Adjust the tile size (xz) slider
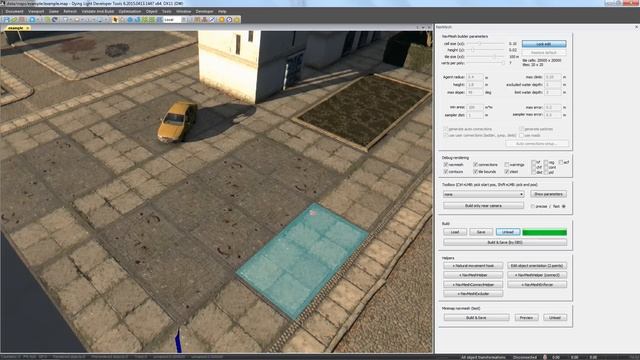Viewport: 640px width, 360px height. click(x=486, y=56)
